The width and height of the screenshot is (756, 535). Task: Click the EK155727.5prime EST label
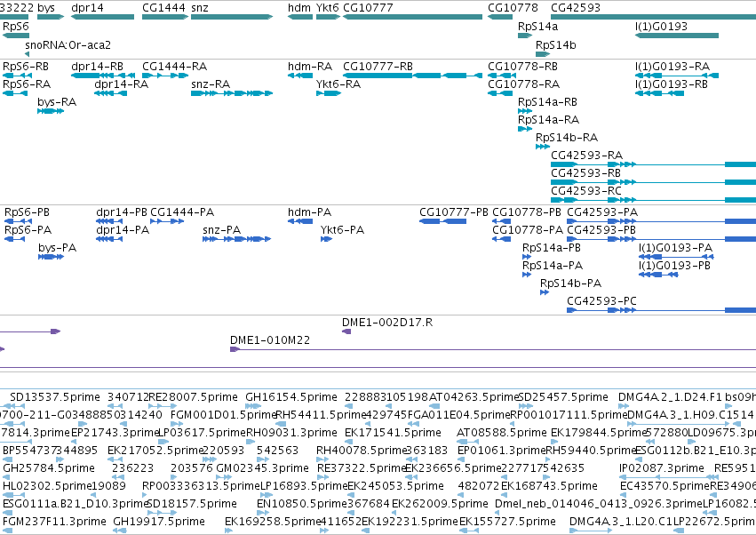(507, 522)
